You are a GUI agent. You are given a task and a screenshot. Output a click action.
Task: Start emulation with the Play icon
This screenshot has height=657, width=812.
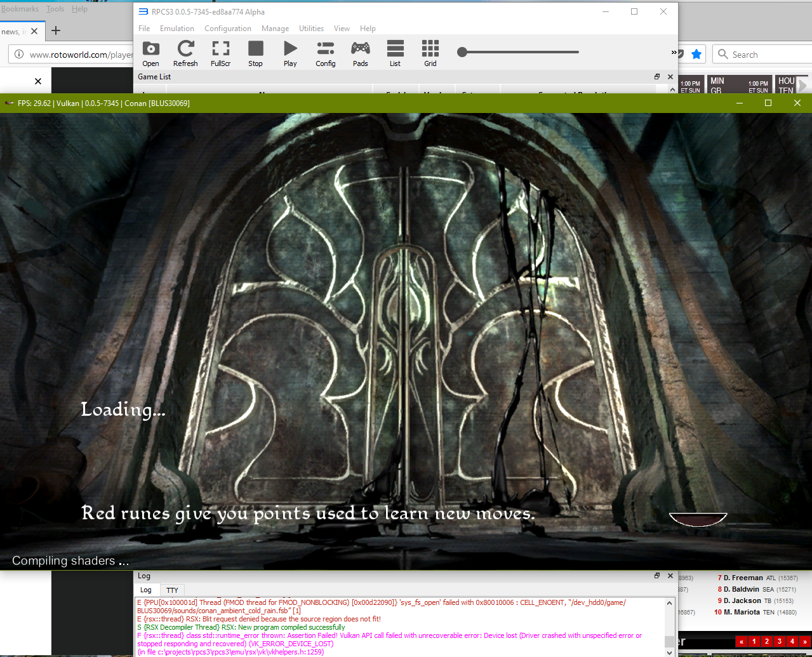click(290, 54)
